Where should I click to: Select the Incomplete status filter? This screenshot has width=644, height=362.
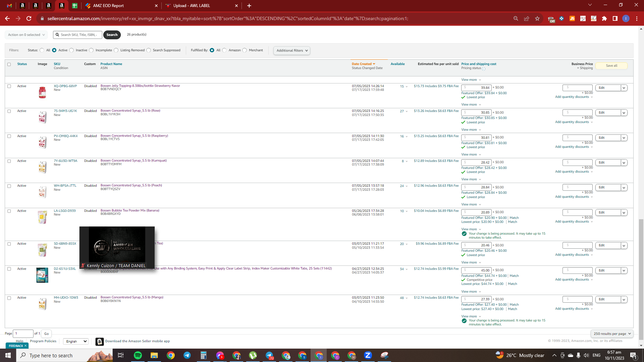point(91,50)
